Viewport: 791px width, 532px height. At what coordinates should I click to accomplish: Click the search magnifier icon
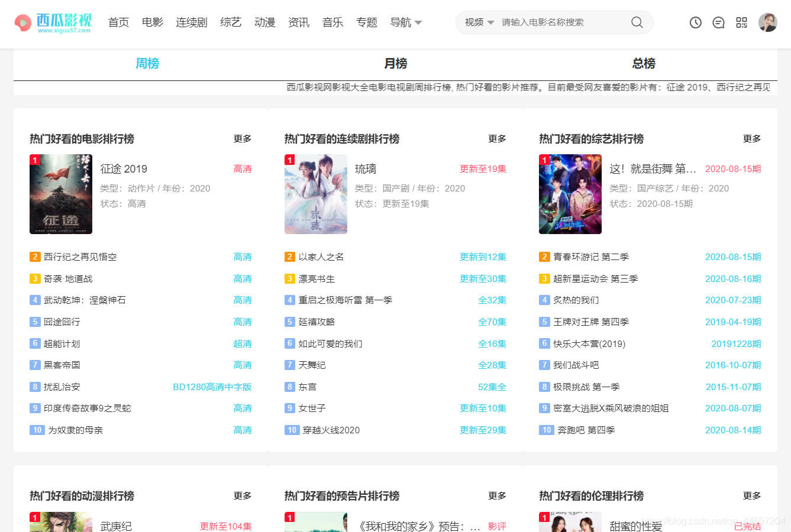(x=637, y=22)
